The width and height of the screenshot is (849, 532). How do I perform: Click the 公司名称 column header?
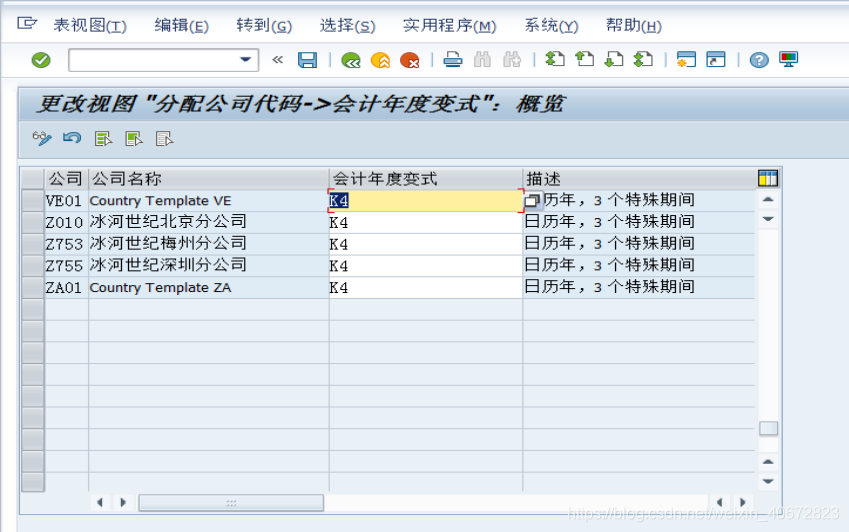(208, 178)
